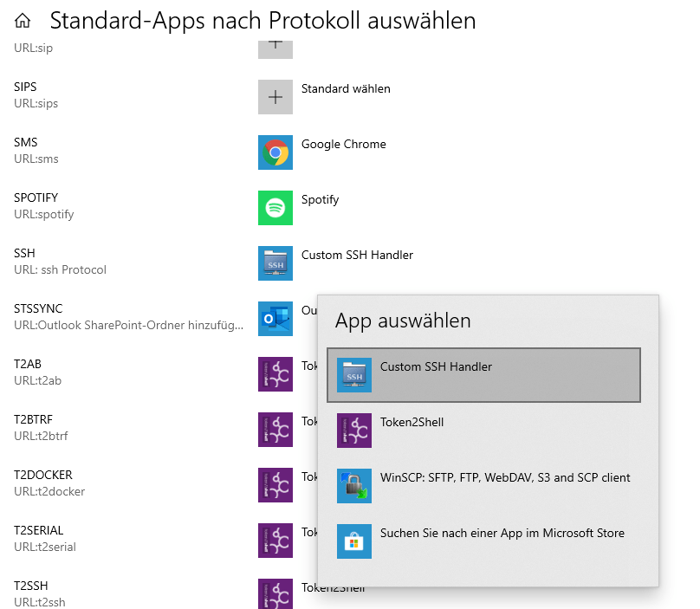The image size is (700, 609).
Task: Click T2AB protocol name
Action: [x=27, y=364]
